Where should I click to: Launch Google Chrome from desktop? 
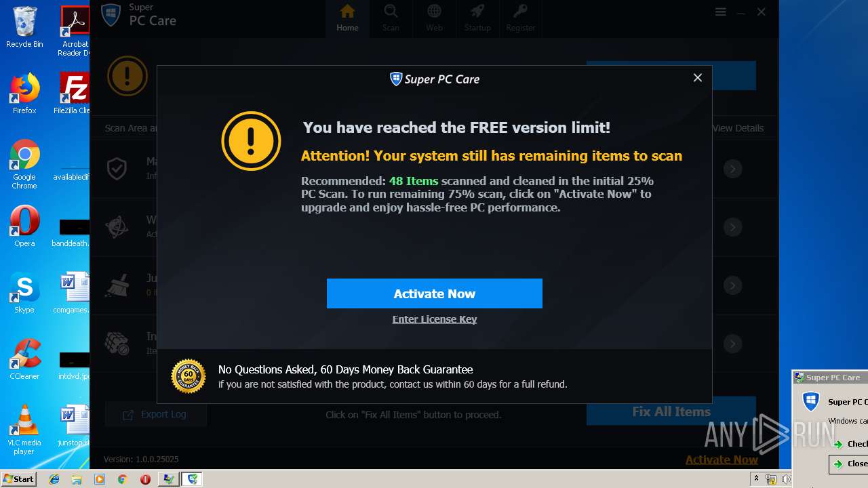[24, 164]
